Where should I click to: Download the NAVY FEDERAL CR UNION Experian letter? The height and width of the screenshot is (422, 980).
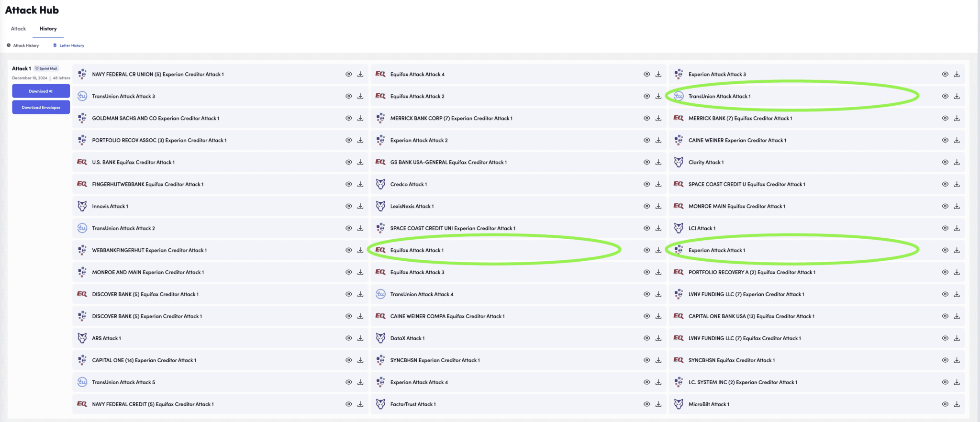[360, 74]
